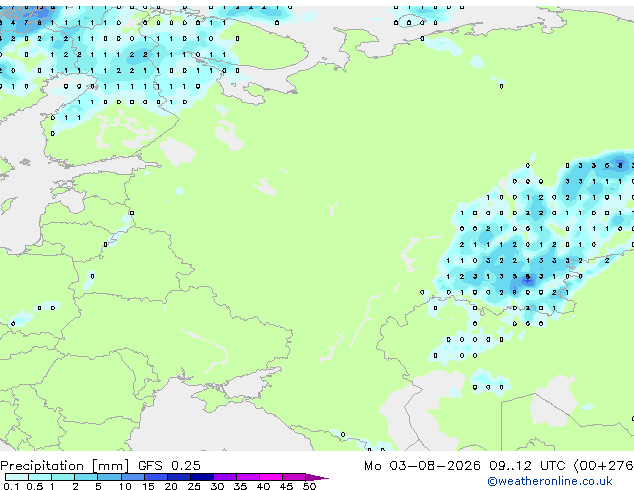The width and height of the screenshot is (634, 490).
Task: Click legend label '50'
Action: coord(309,486)
